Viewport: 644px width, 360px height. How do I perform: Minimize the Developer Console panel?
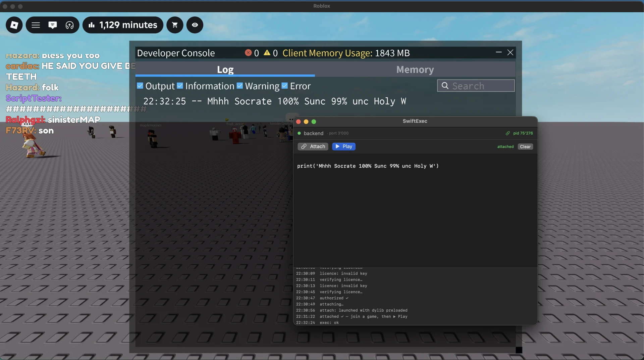[499, 52]
